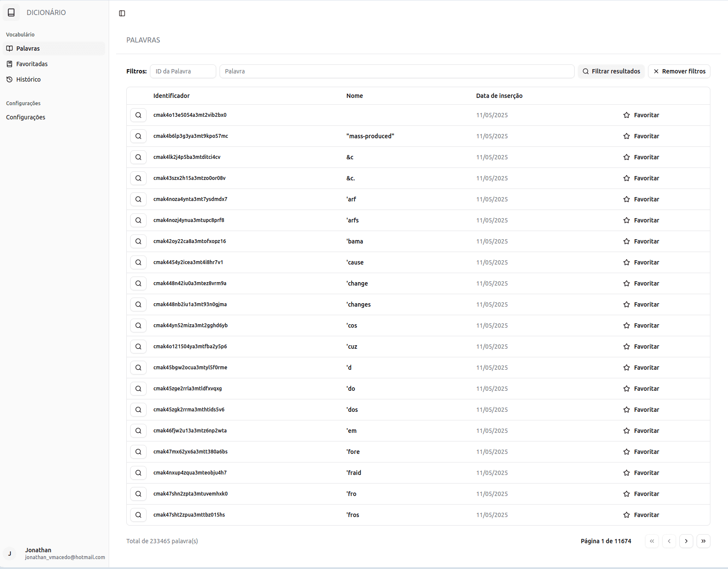Open details for word 'arf
728x569 pixels.
point(138,199)
